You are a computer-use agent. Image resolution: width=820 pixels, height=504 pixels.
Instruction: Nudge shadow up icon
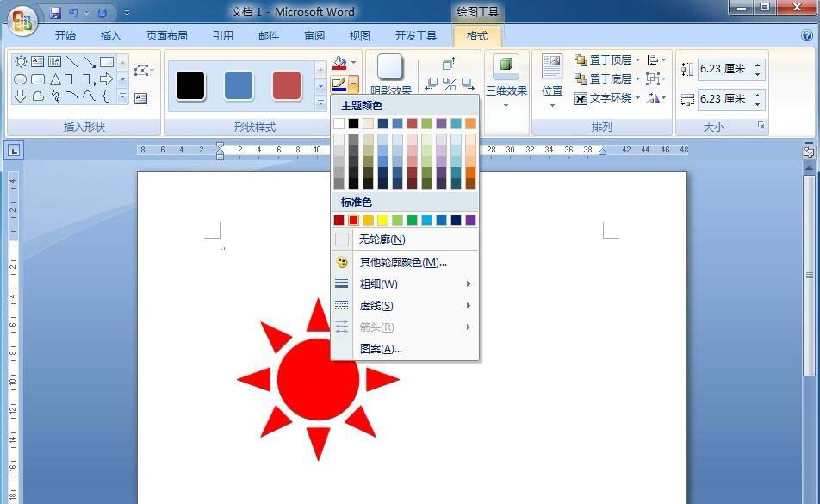[x=450, y=63]
